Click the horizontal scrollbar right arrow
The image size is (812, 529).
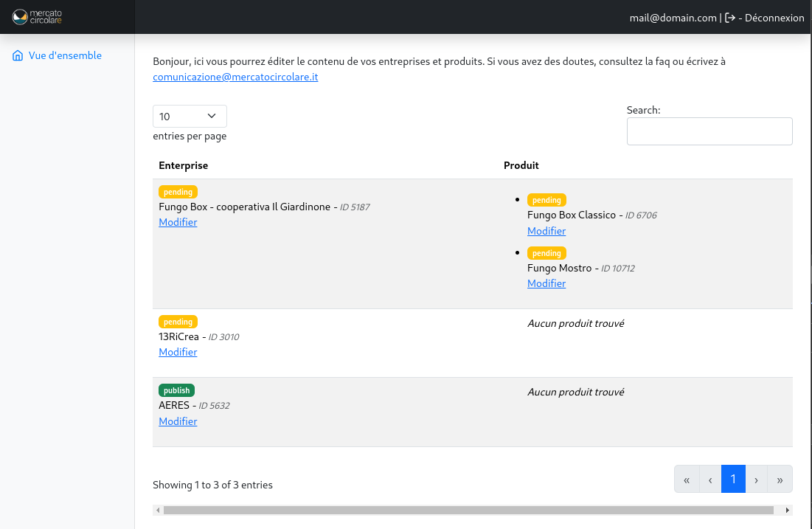pyautogui.click(x=787, y=511)
